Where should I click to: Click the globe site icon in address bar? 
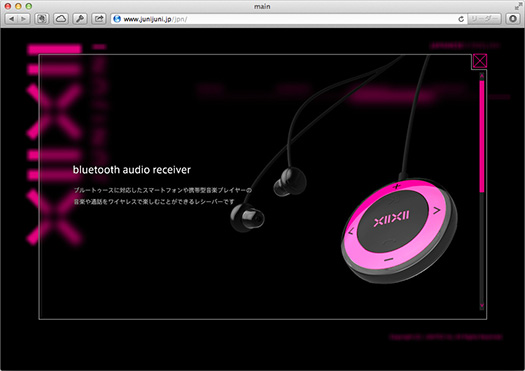117,19
